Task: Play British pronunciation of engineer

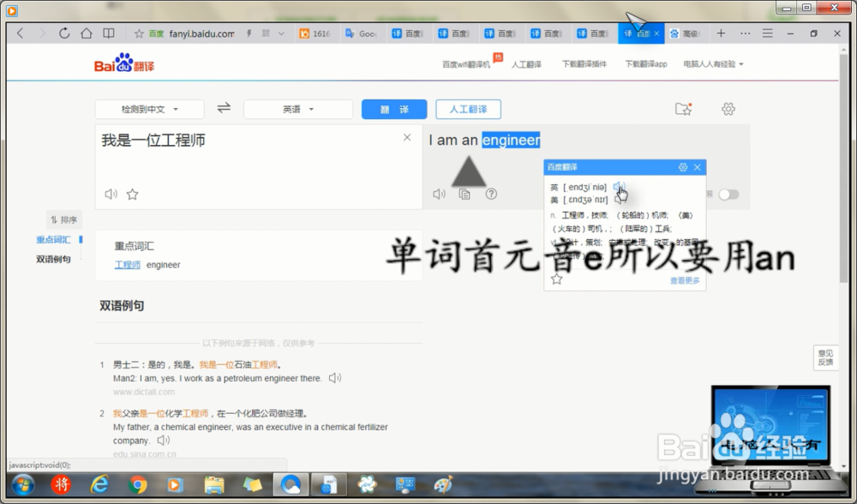Action: pos(618,187)
